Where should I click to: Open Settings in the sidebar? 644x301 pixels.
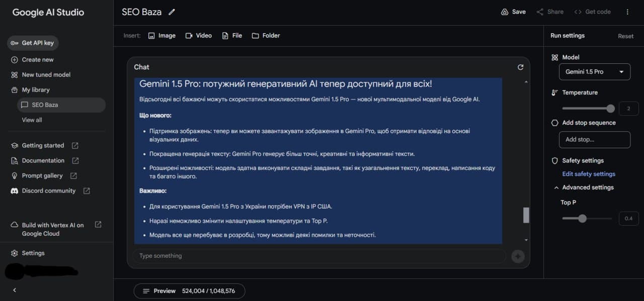coord(33,253)
